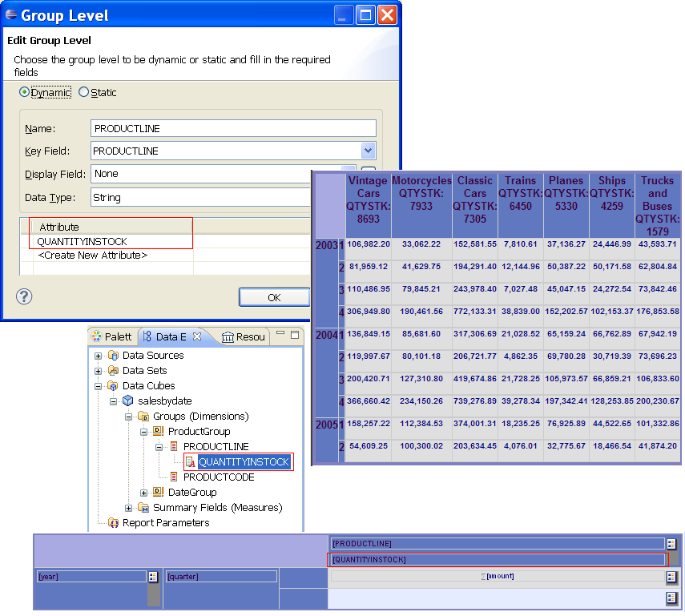Viewport: 685px width, 616px height.
Task: Click the bottom-right crosstab grid icon
Action: 671,598
